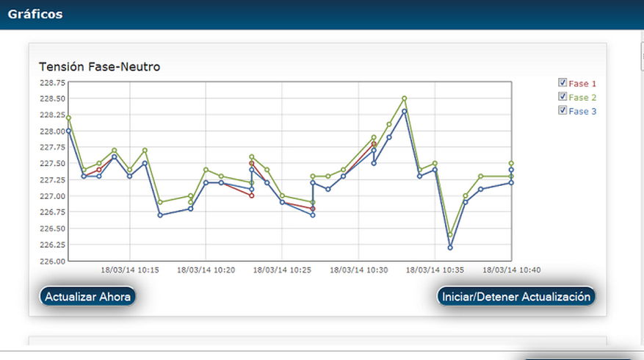This screenshot has width=644, height=360.
Task: Click the 18/03/14 10:20 axis label
Action: click(206, 270)
